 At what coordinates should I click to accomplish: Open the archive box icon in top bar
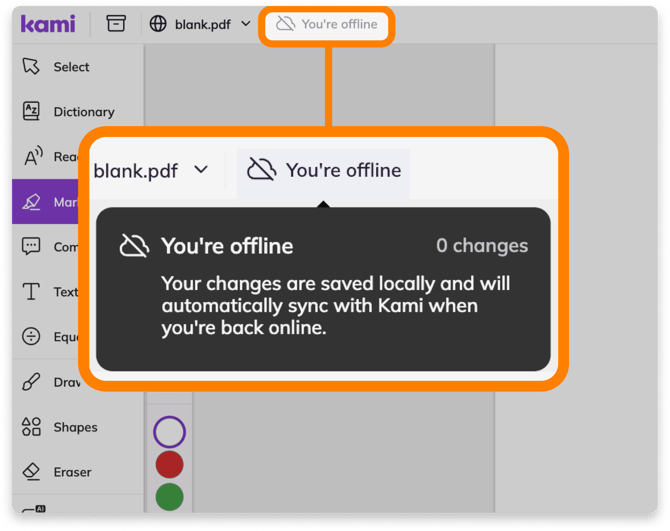pyautogui.click(x=116, y=23)
